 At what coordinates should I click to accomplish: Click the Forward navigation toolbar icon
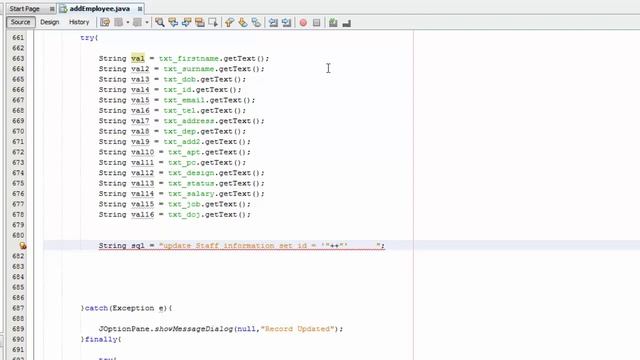pos(138,22)
